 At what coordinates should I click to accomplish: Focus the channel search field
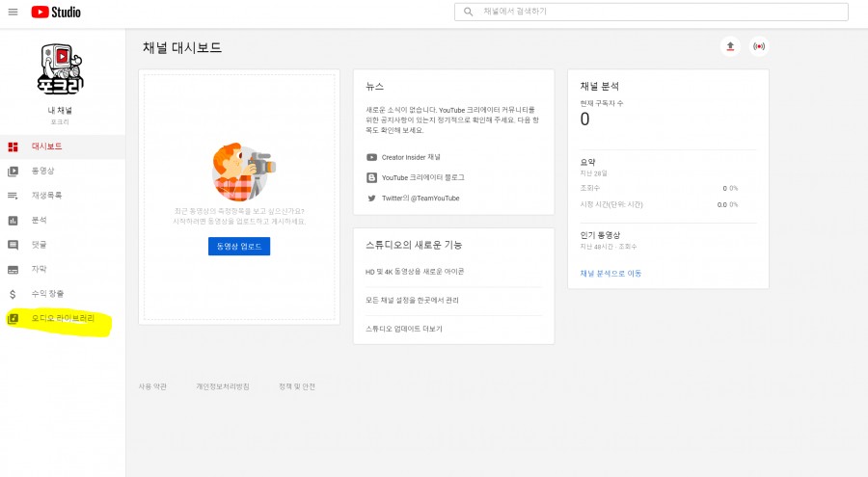[651, 12]
